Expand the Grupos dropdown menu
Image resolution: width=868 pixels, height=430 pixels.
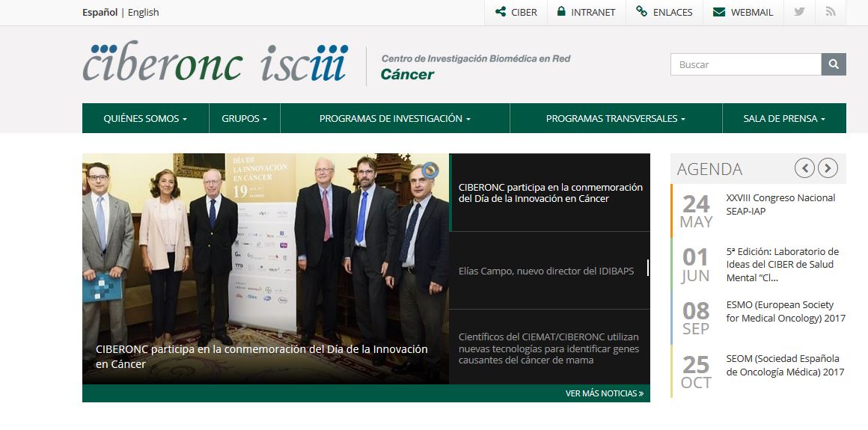point(244,118)
